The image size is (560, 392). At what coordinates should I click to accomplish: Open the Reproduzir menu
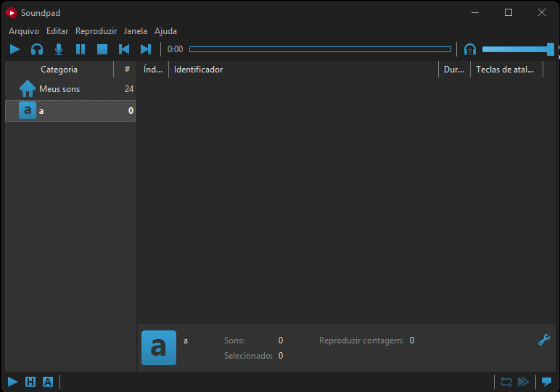(x=96, y=31)
